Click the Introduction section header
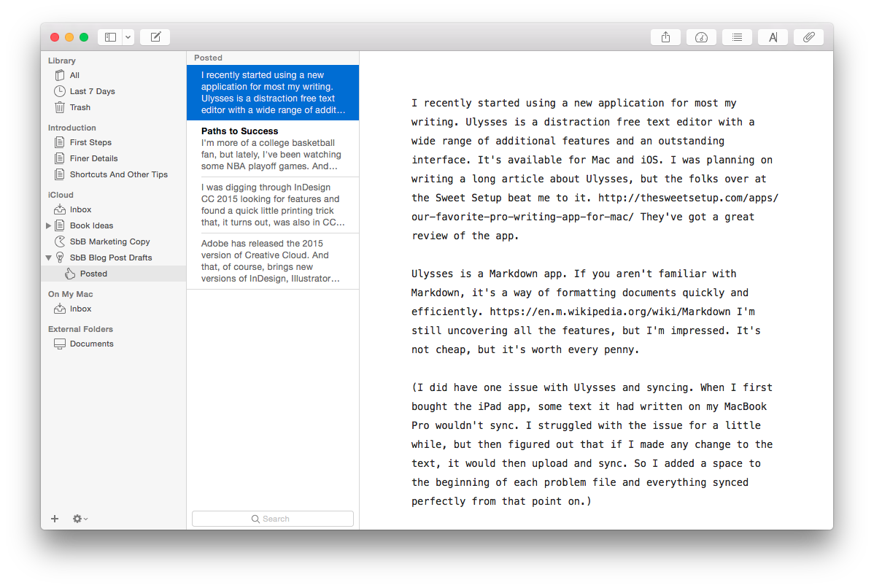Viewport: 874px width, 588px height. (x=72, y=128)
